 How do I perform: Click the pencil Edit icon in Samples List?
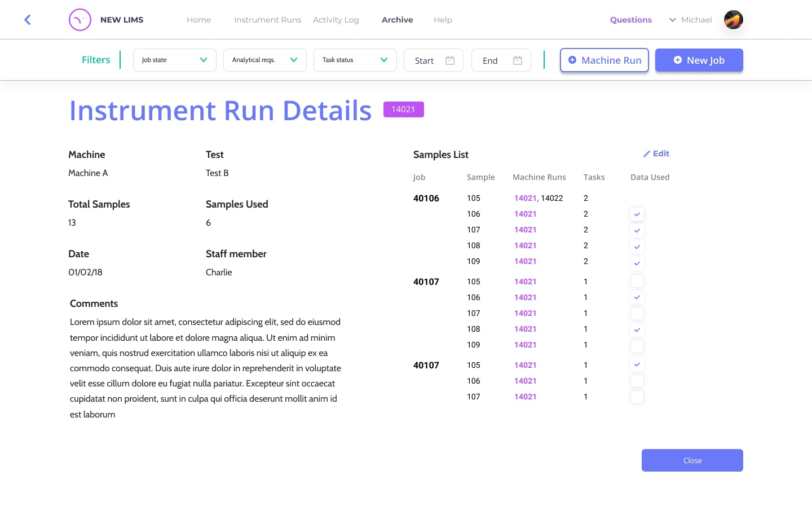[x=647, y=154]
